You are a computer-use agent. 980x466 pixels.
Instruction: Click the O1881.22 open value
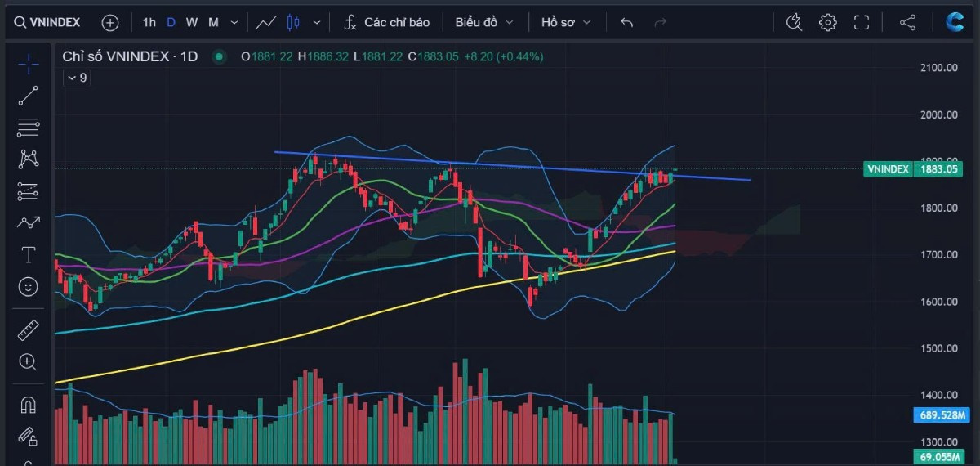pos(267,56)
